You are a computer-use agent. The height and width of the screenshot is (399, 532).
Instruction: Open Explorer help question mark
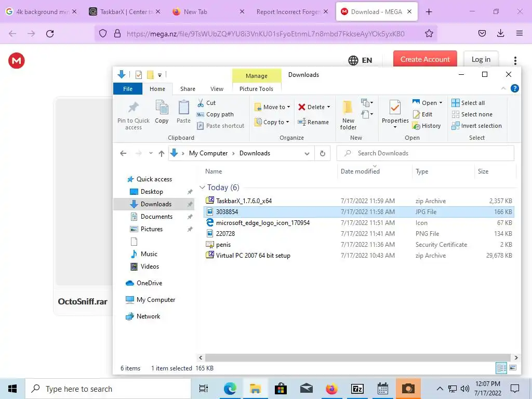pyautogui.click(x=515, y=88)
